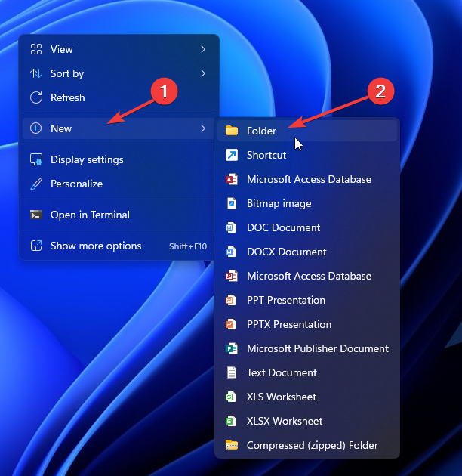Create a new DOC Document
Image resolution: width=462 pixels, height=476 pixels.
(307, 227)
